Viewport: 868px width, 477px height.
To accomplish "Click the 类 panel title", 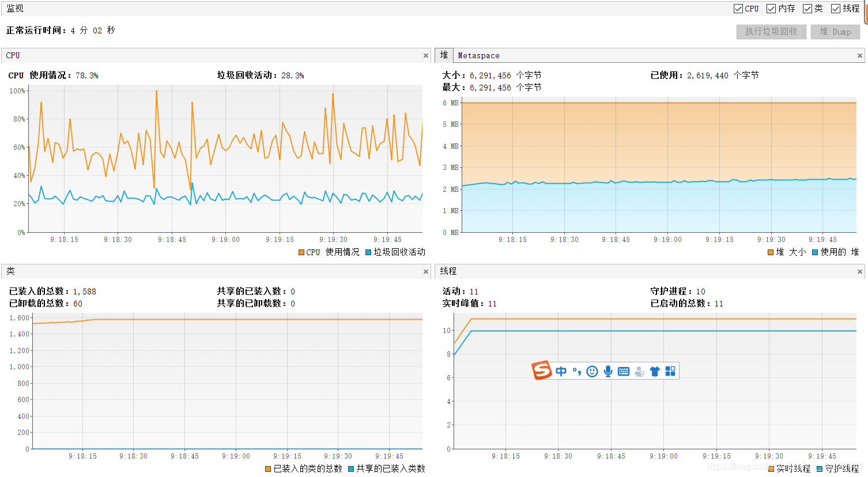I will 10,271.
